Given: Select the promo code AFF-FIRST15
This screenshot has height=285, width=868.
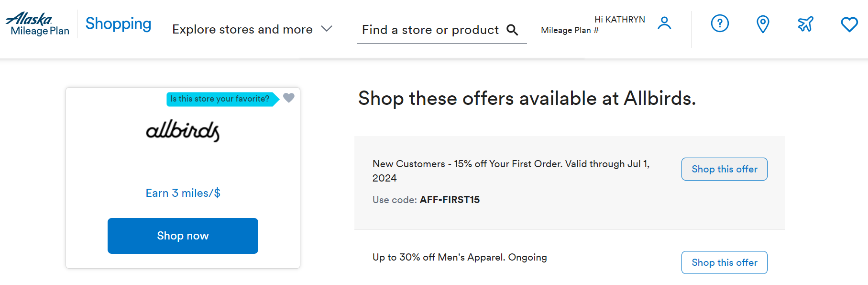Looking at the screenshot, I should tap(450, 200).
